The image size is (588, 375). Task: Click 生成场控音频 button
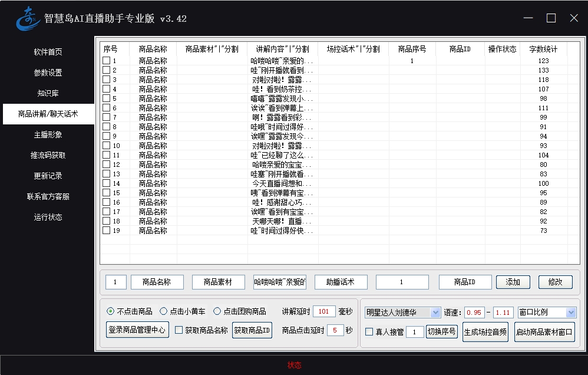pyautogui.click(x=485, y=331)
